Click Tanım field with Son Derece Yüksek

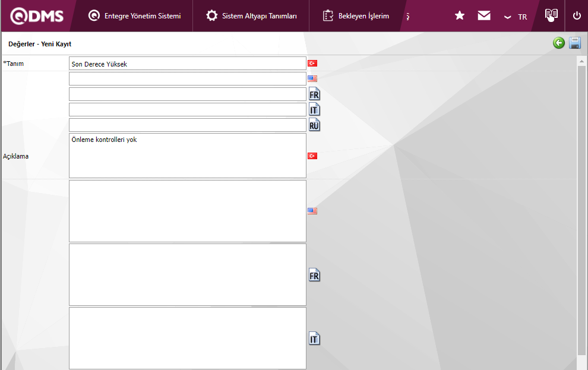click(188, 64)
